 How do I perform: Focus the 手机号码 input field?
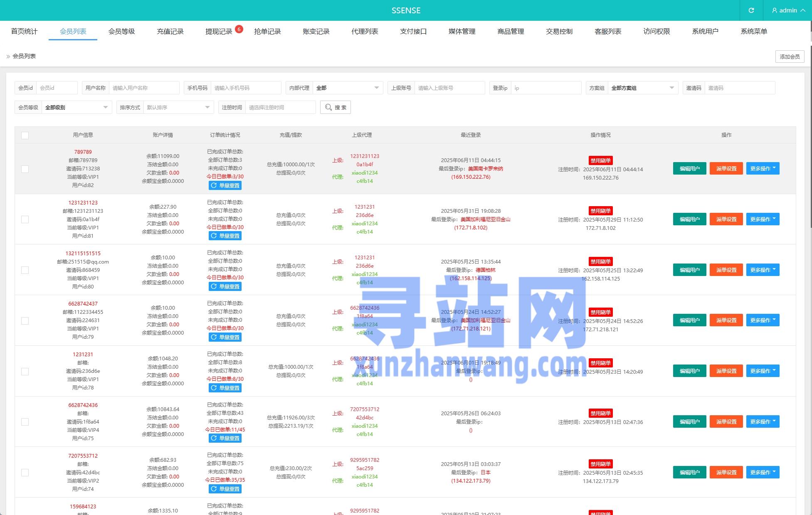[246, 88]
